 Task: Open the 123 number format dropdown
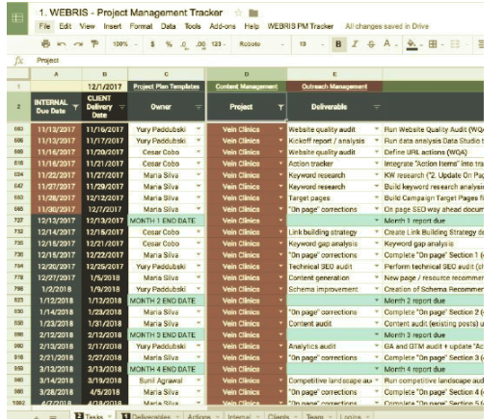click(x=219, y=44)
